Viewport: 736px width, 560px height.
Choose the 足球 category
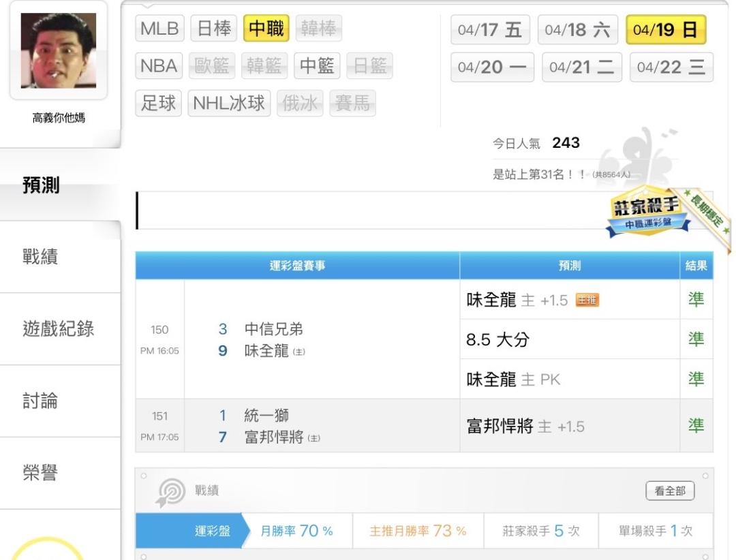click(157, 104)
